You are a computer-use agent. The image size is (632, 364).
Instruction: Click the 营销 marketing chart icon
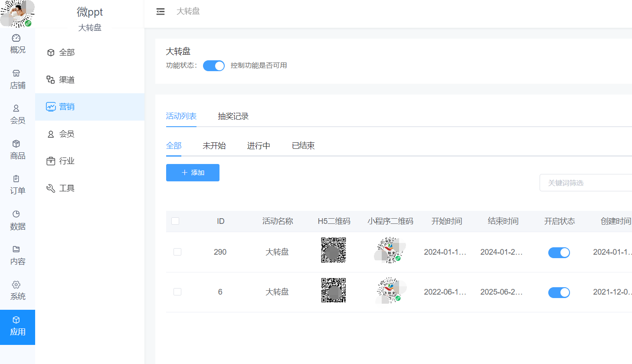tap(51, 107)
